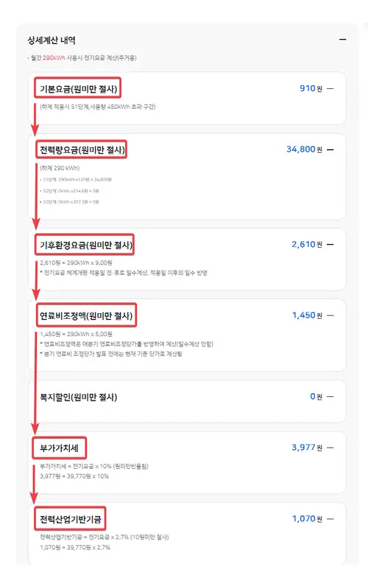
Task: Select the 기본요금(원미만 절사) heading
Action: tap(79, 89)
